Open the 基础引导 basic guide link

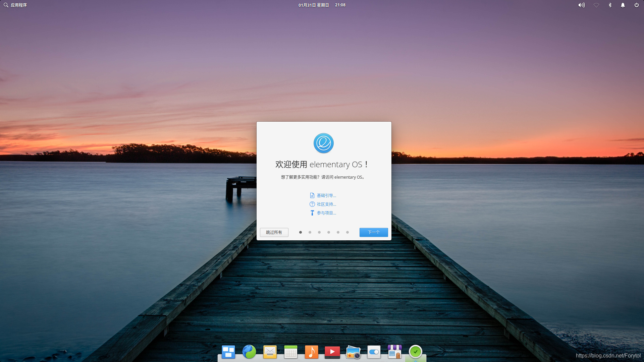click(x=326, y=195)
